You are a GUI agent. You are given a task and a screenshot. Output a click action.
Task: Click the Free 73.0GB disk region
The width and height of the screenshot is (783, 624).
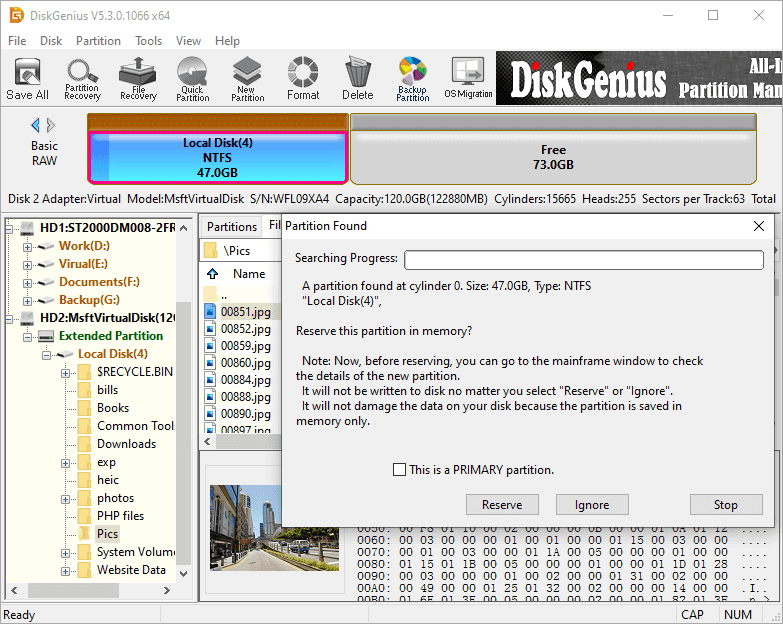coord(553,157)
